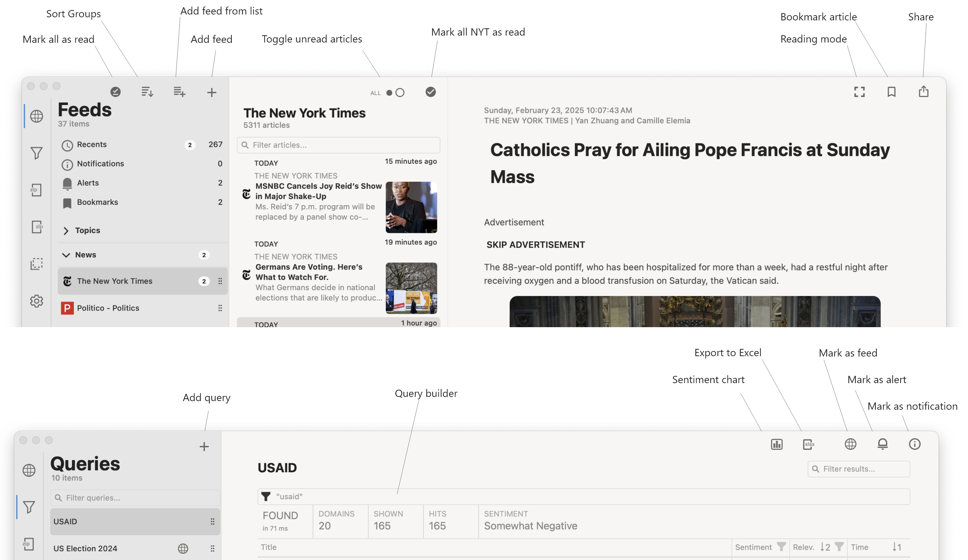Select the USAID query

[x=135, y=522]
